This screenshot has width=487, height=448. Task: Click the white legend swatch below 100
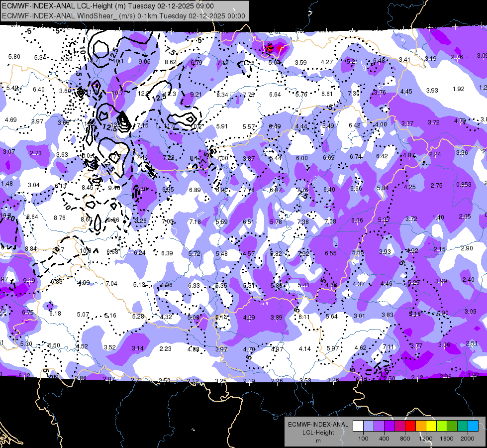(358, 426)
